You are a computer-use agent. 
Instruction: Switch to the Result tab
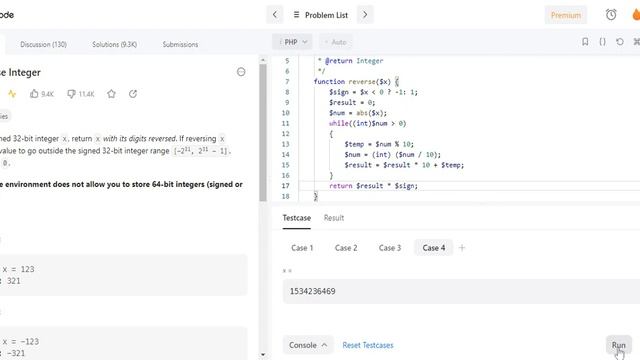334,218
